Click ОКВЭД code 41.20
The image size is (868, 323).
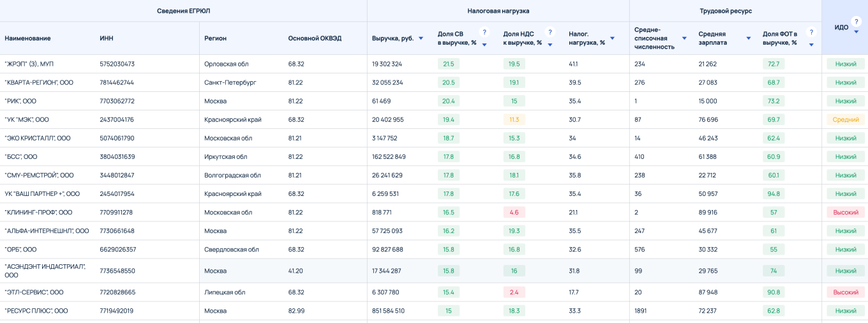tap(296, 271)
